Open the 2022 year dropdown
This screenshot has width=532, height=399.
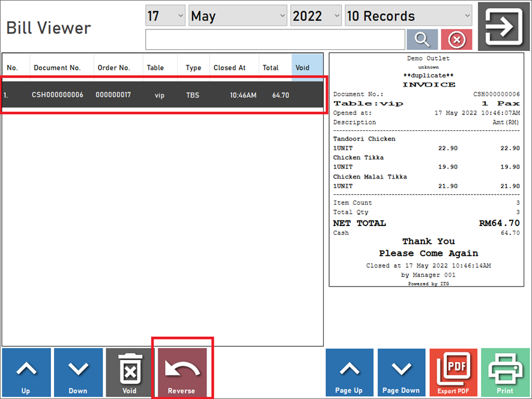[316, 16]
